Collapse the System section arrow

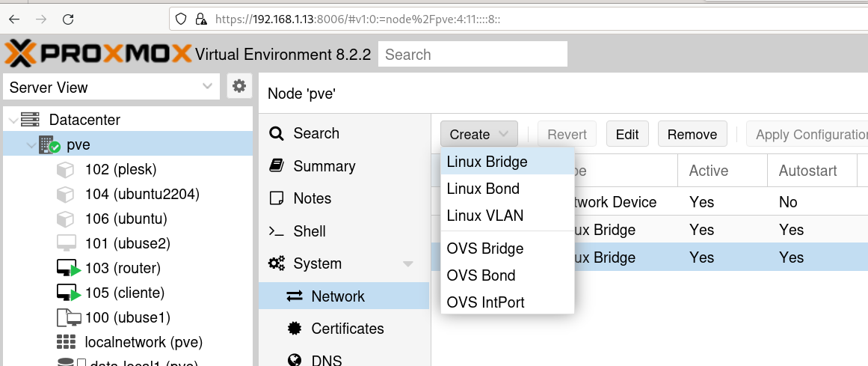408,264
